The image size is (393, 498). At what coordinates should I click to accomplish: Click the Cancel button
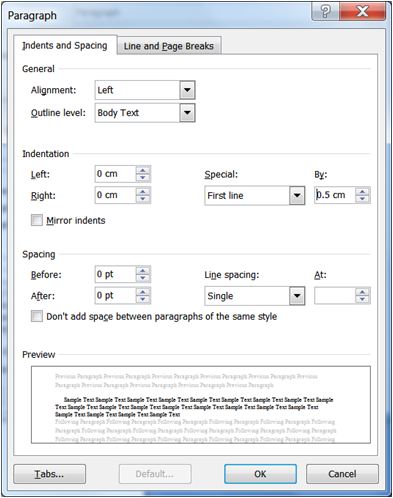click(x=342, y=474)
